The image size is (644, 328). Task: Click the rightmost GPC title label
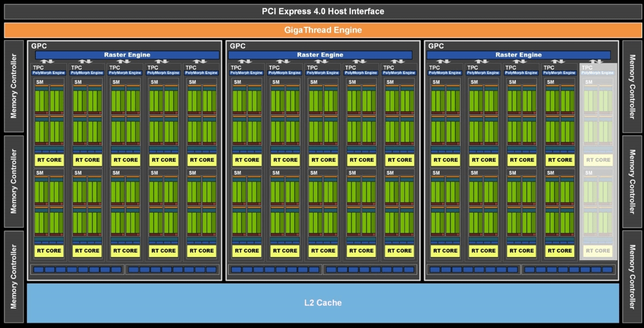point(436,46)
